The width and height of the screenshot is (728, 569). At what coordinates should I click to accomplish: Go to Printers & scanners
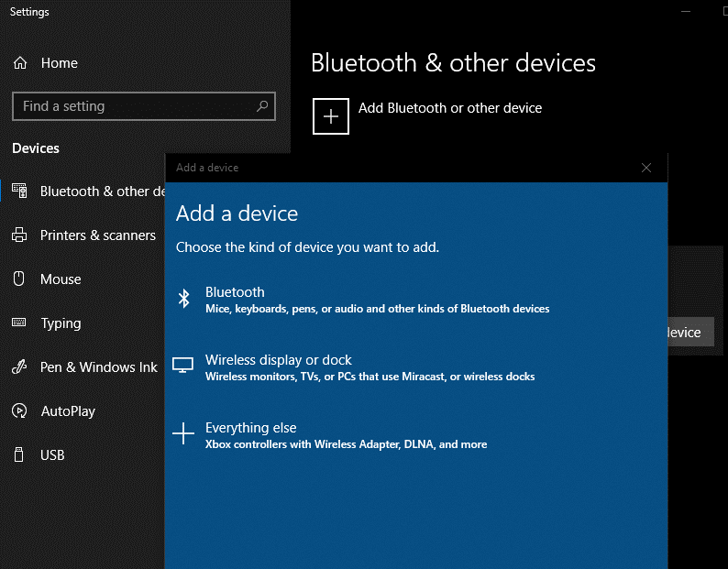(97, 235)
